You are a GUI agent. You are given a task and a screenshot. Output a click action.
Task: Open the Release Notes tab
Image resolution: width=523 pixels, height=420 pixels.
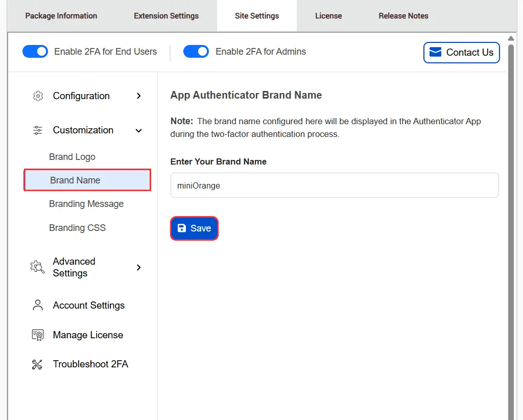pos(403,15)
